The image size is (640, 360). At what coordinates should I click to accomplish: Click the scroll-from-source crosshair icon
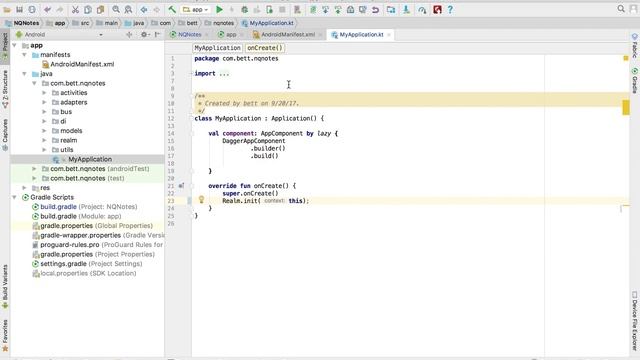(129, 35)
